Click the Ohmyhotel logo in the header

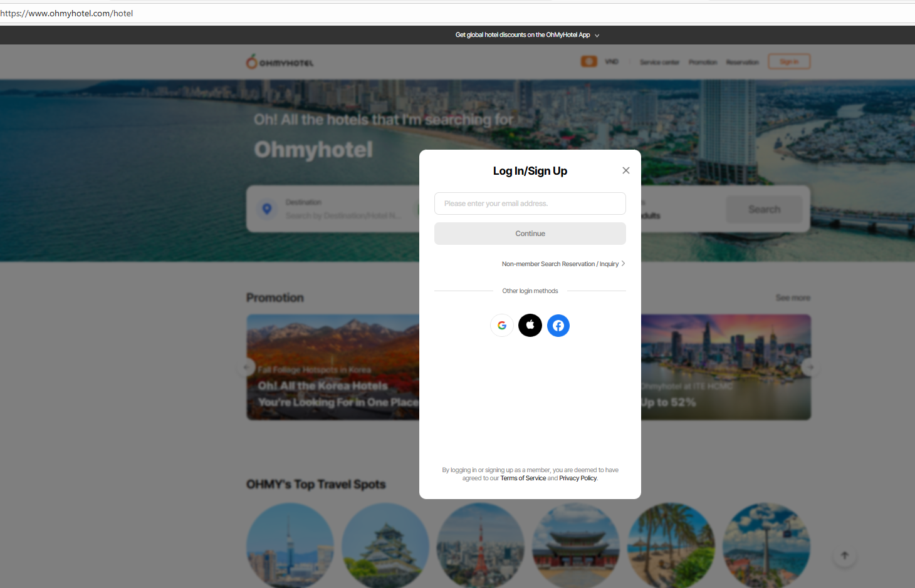(280, 61)
